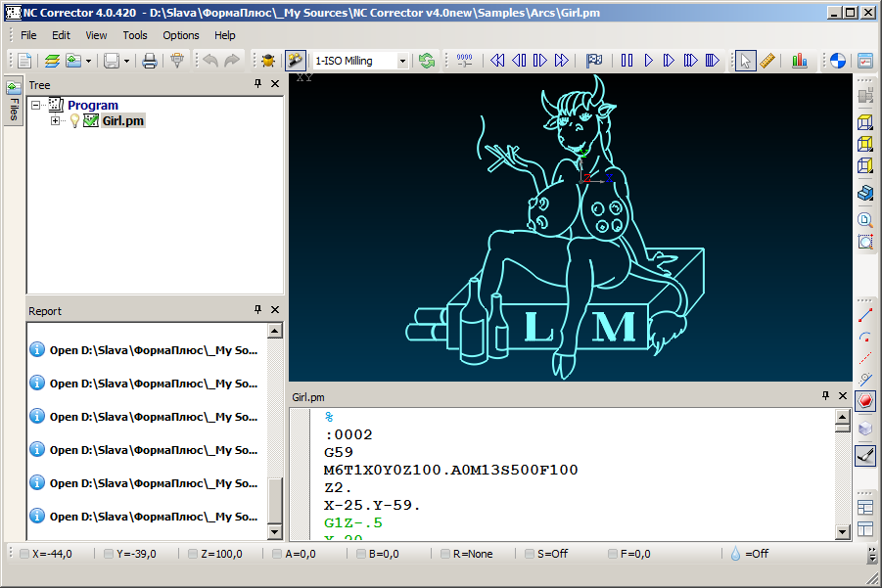Viewport: 882px width, 588px height.
Task: Collapse the Program tree node
Action: (36, 105)
